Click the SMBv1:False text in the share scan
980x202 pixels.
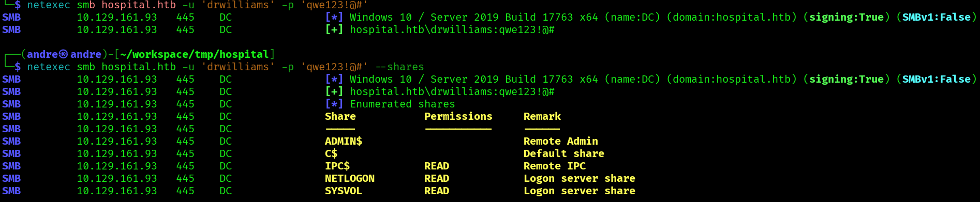[937, 79]
